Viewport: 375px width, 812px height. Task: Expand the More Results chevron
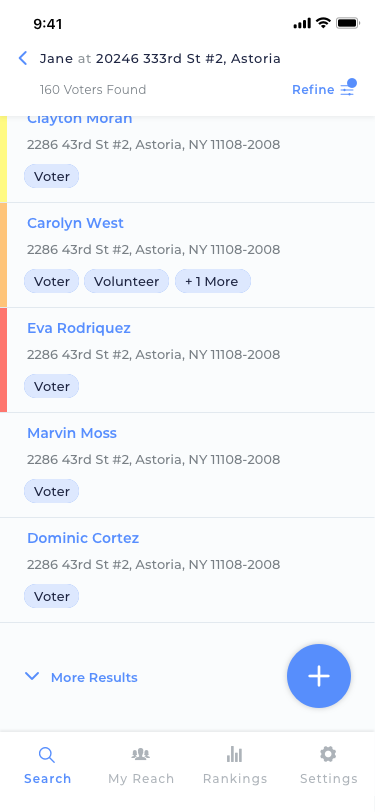coord(32,676)
